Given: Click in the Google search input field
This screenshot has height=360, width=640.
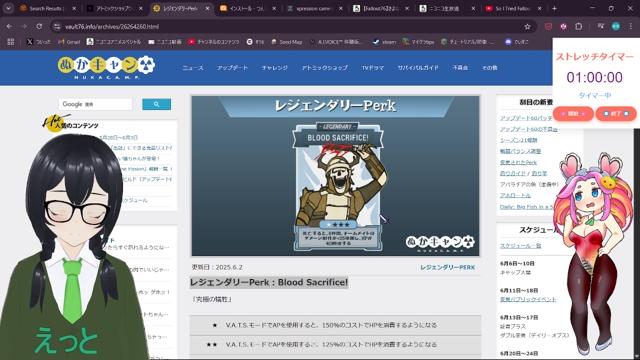Looking at the screenshot, I should click(x=95, y=104).
